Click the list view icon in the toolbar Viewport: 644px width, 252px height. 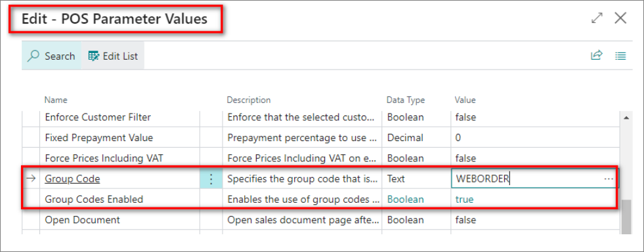[620, 56]
